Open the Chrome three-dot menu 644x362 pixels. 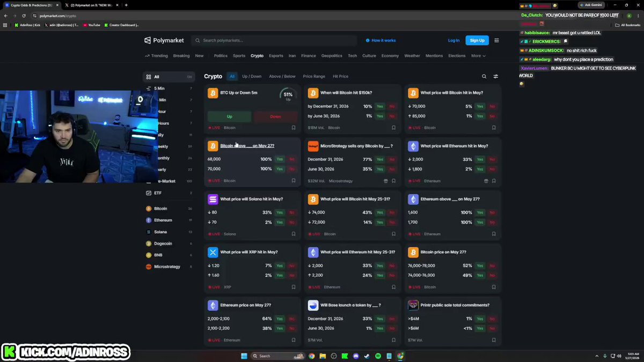tap(638, 16)
